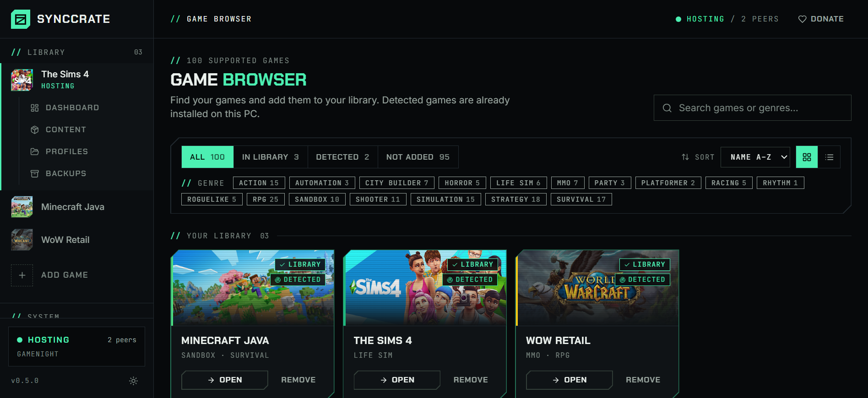Click the plus icon beside Add Game

pos(22,275)
